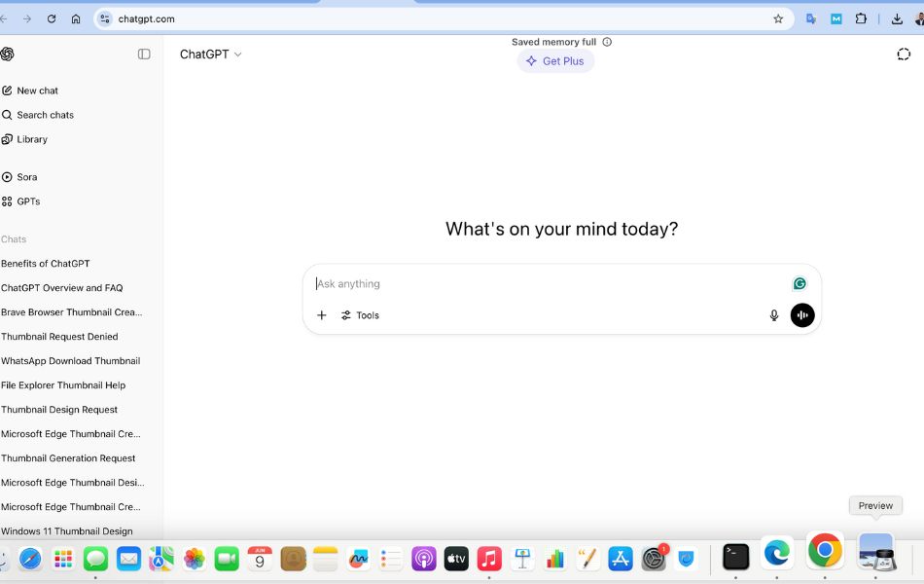The image size is (924, 584).
Task: Open Keynote from the dock
Action: (x=522, y=558)
